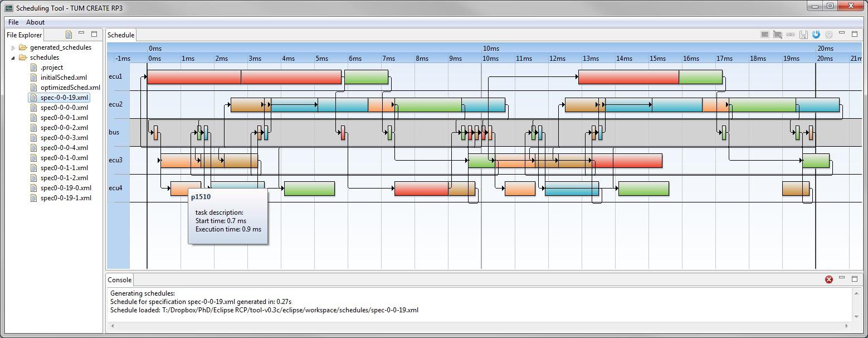Highlight the initialSched.xml file
Viewport: 868px width, 338px height.
click(63, 77)
